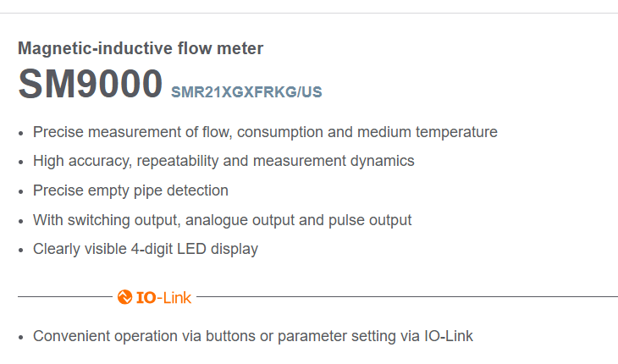Image resolution: width=618 pixels, height=364 pixels.
Task: Click the bullet dot before Precise empty pipe
Action: [21, 192]
